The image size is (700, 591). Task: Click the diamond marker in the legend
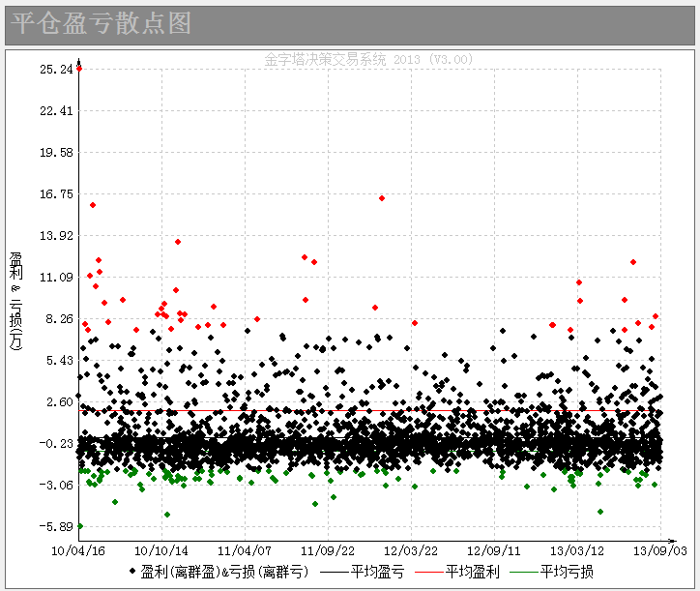pos(132,572)
